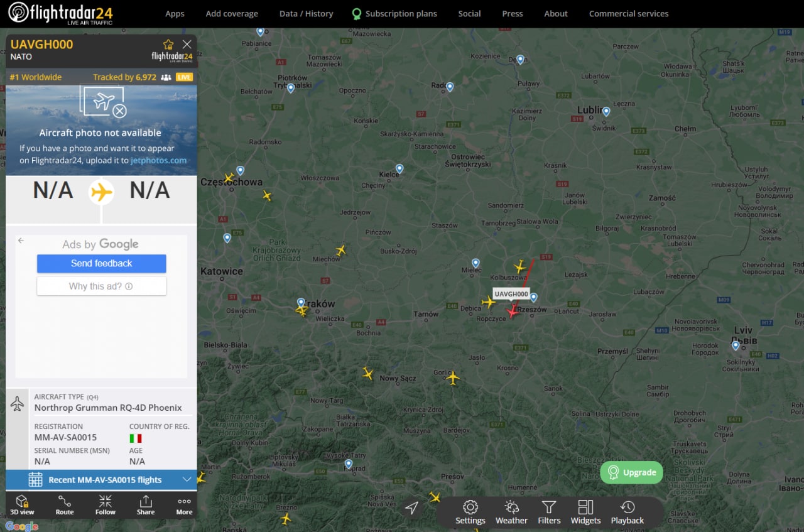The image size is (804, 532).
Task: Go back in the ad feedback box
Action: tap(21, 241)
